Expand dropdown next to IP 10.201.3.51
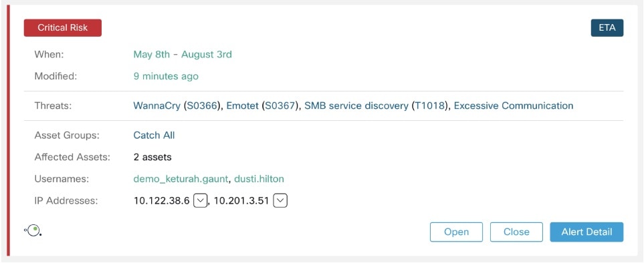Image resolution: width=644 pixels, height=263 pixels. point(280,201)
